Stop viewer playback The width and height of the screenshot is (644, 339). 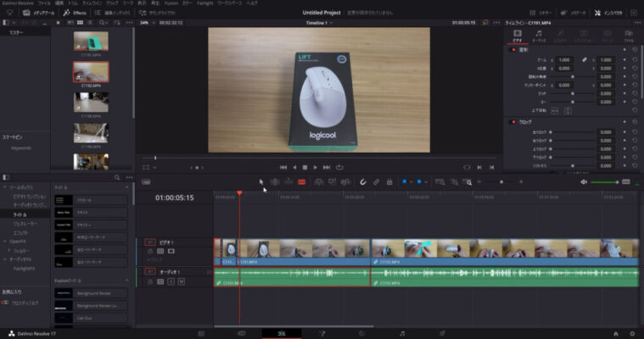click(x=305, y=168)
